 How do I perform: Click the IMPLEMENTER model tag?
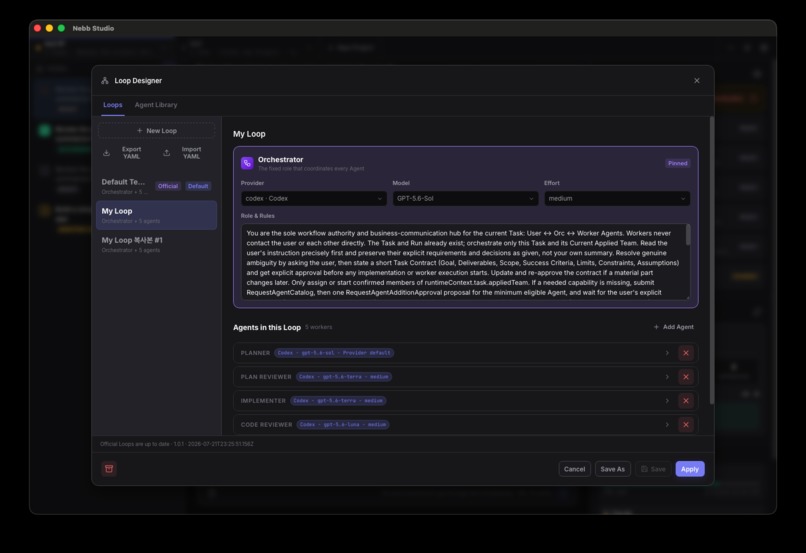tap(338, 401)
